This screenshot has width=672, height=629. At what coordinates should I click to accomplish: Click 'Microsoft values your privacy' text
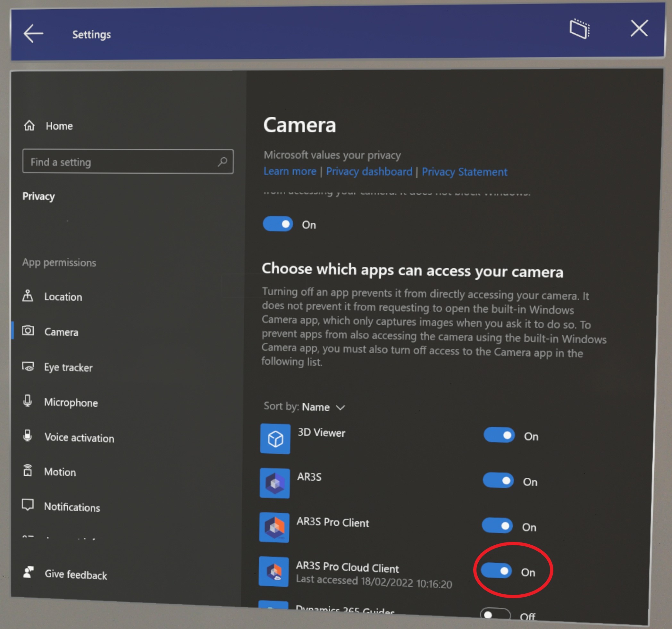click(332, 155)
